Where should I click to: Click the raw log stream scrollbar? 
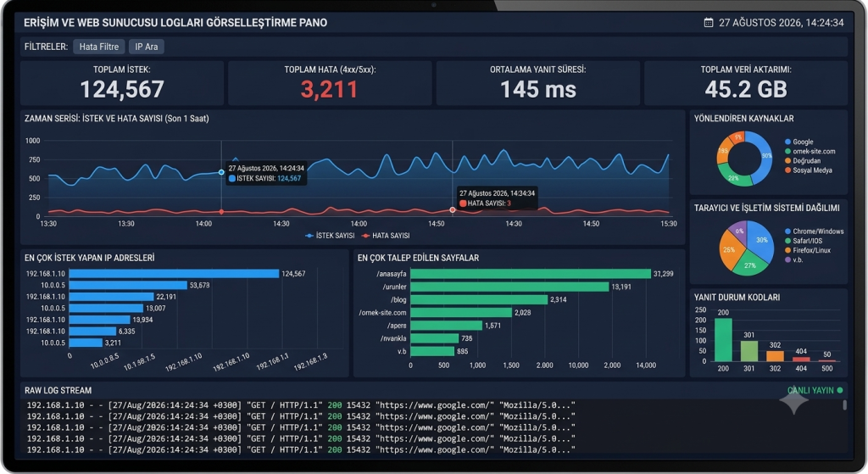[x=844, y=405]
